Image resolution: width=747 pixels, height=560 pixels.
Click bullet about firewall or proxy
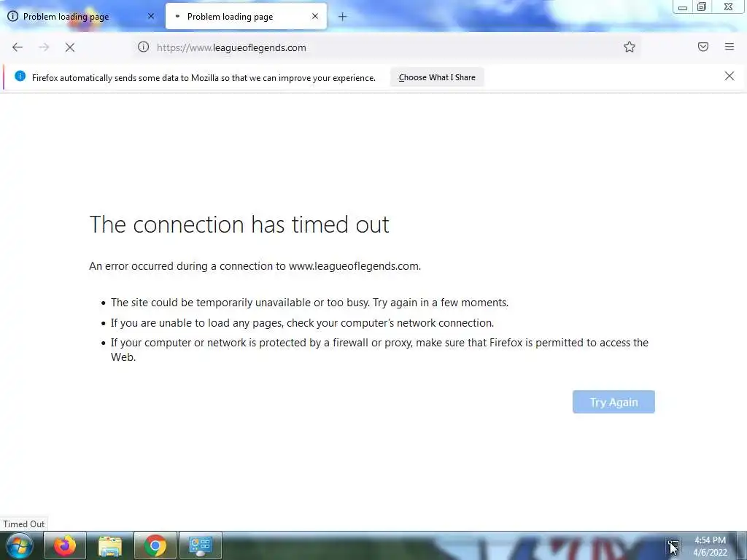(379, 349)
